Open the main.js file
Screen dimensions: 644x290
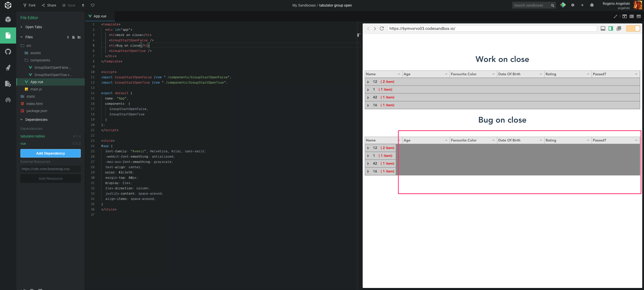coord(36,89)
